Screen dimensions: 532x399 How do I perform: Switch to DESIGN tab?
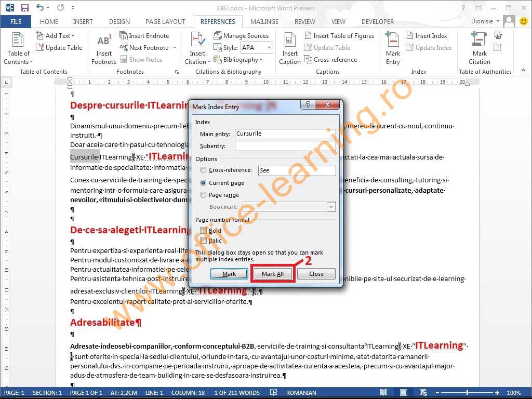119,22
